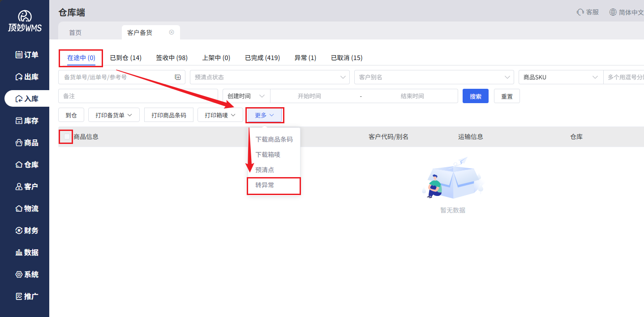Toggle the select-all checkbox beside 商品信息

[x=67, y=137]
